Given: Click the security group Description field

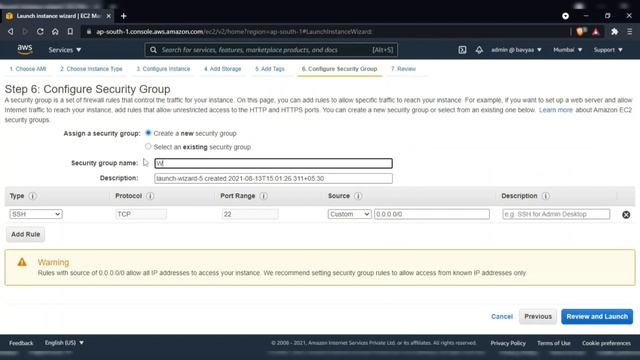Looking at the screenshot, I should click(273, 178).
